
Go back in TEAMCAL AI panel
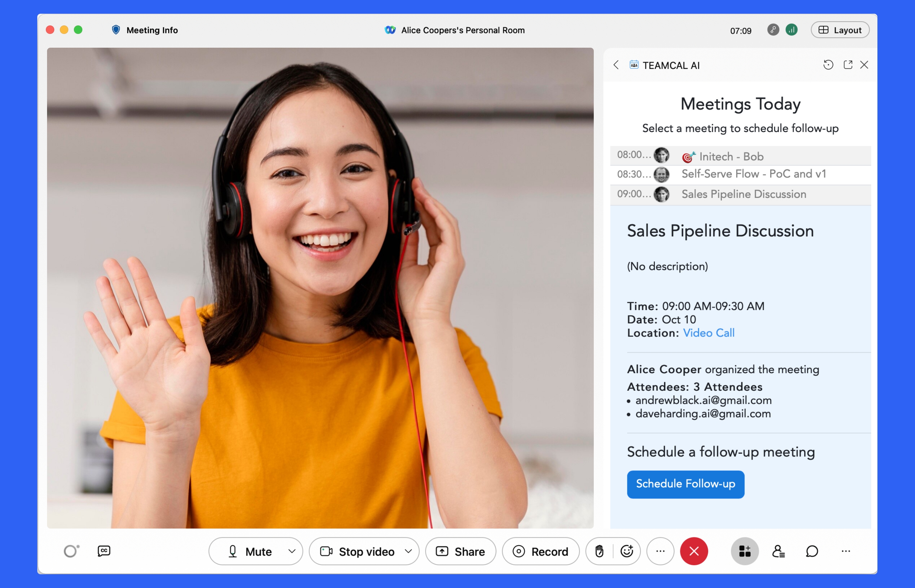(x=616, y=65)
